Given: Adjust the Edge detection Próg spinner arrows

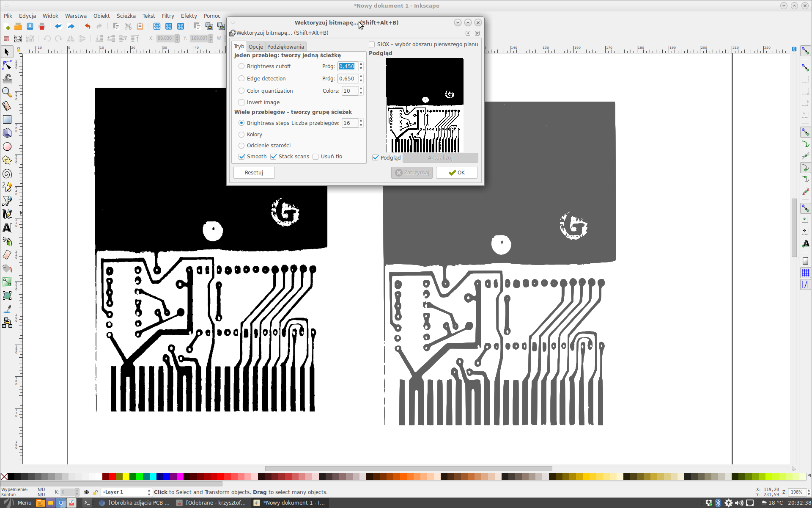Looking at the screenshot, I should coord(361,79).
